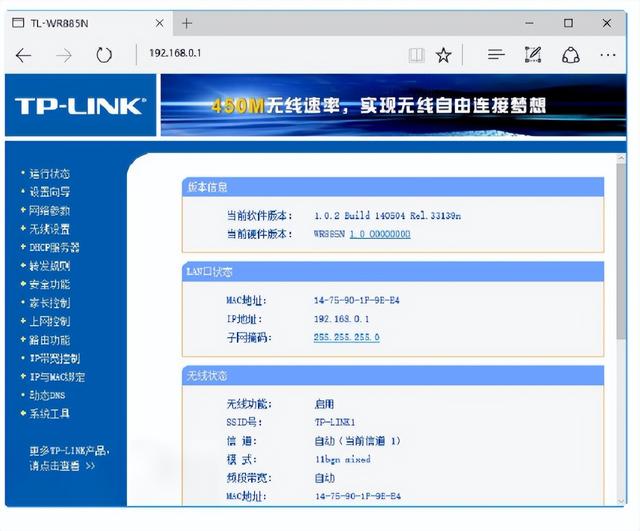Maximize the browser window
This screenshot has height=531, width=640.
pos(568,23)
